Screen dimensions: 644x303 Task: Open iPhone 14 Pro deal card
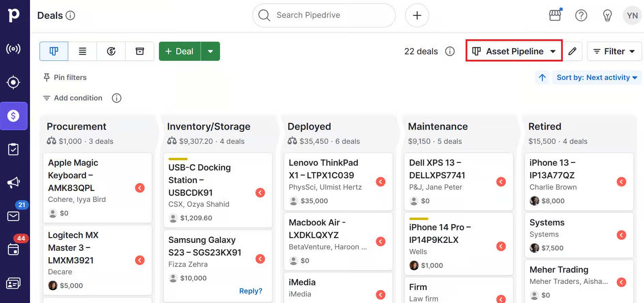click(x=459, y=244)
